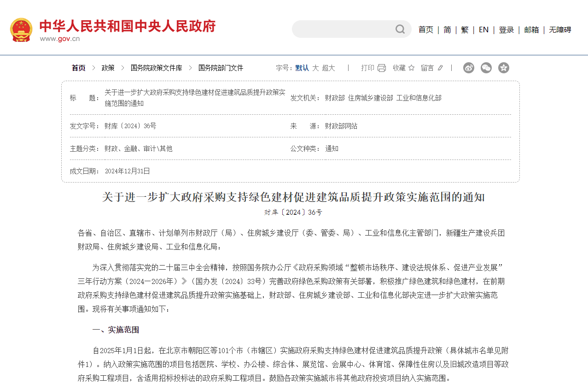Click the 财库〔2024〕36号 subtitle under headline
The width and height of the screenshot is (588, 390).
click(293, 213)
